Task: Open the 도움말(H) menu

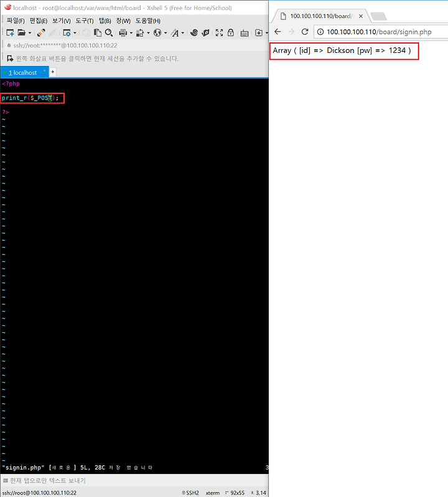Action: click(147, 21)
